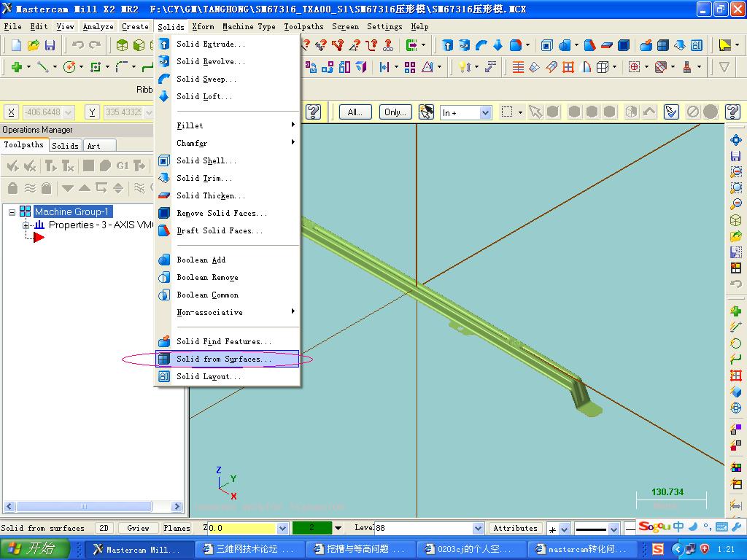Open the Toolpaths menu in menu bar

click(303, 27)
